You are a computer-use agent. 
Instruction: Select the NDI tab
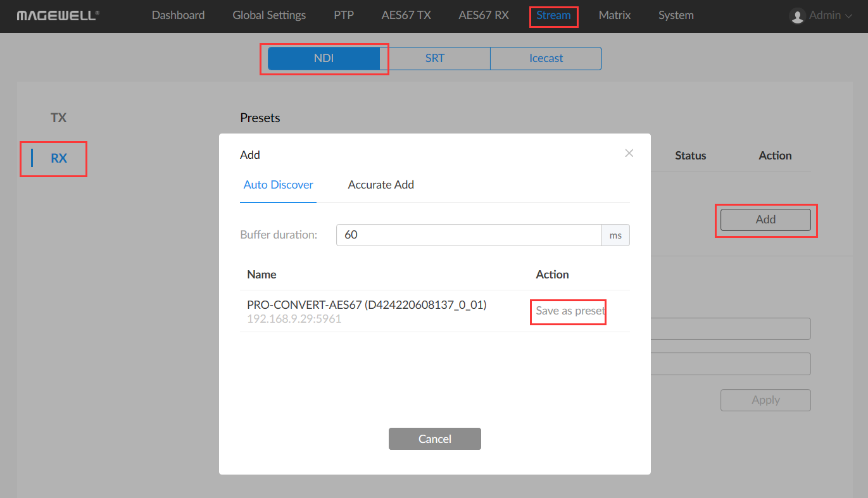tap(324, 58)
